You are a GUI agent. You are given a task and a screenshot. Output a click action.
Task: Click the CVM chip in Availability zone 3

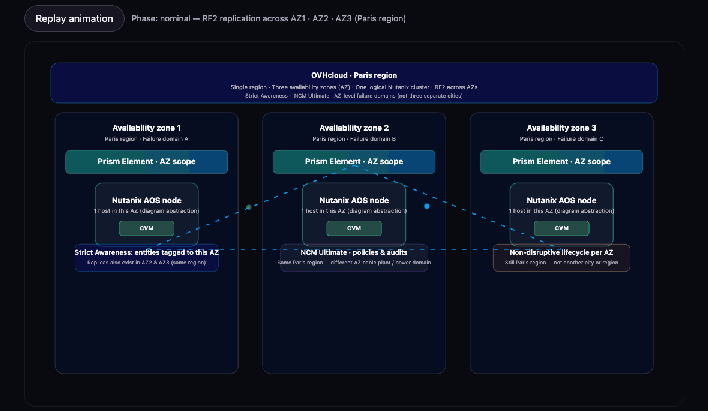click(561, 228)
